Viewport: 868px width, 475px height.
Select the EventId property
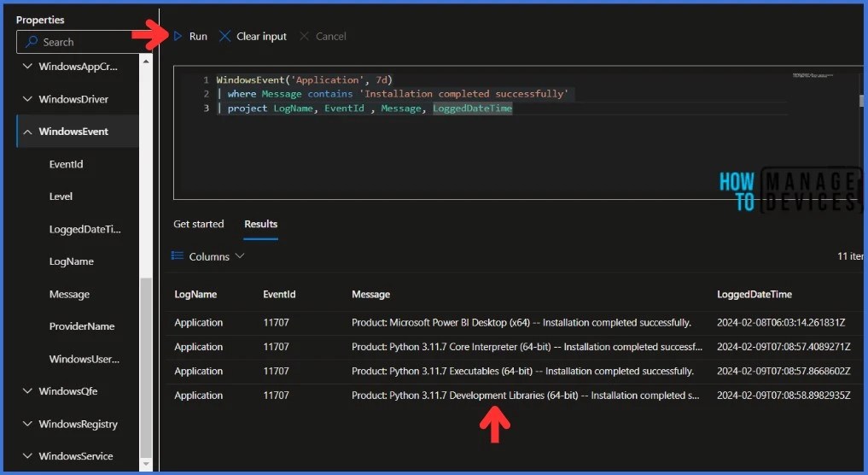coord(66,164)
